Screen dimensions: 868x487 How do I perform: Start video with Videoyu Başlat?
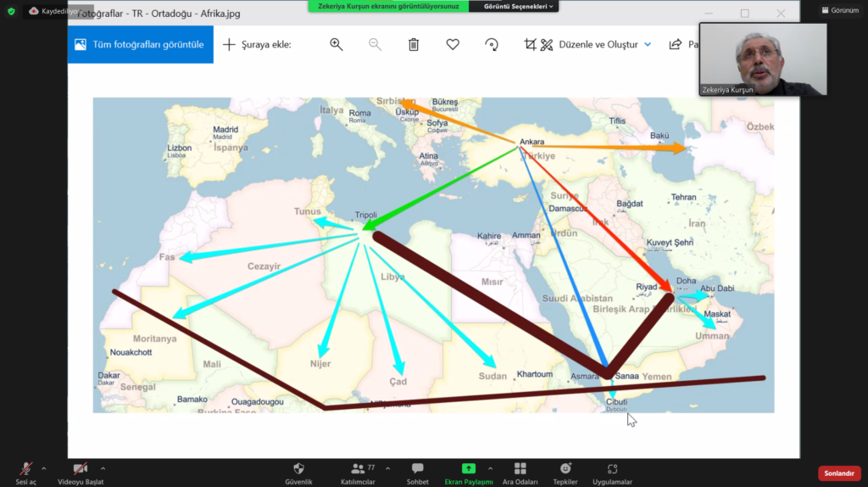click(x=81, y=473)
